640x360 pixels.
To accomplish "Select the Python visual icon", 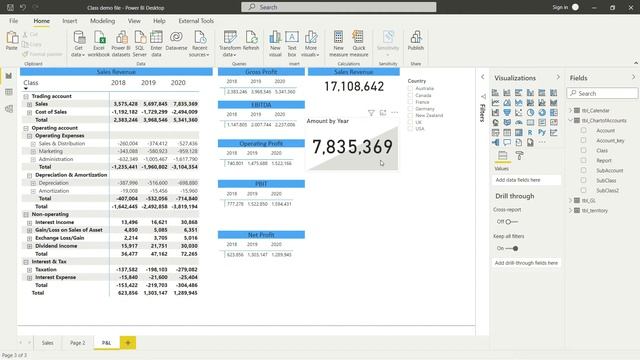I will [542, 132].
